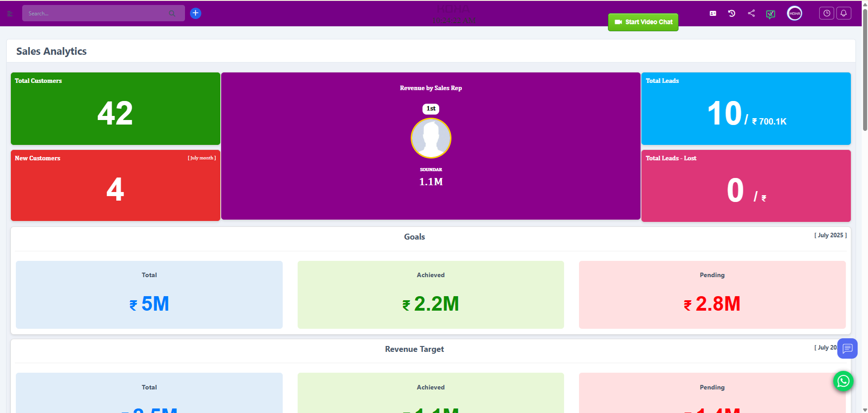Open the contact card icon in header
Viewport: 868px width, 413px height.
click(x=713, y=14)
